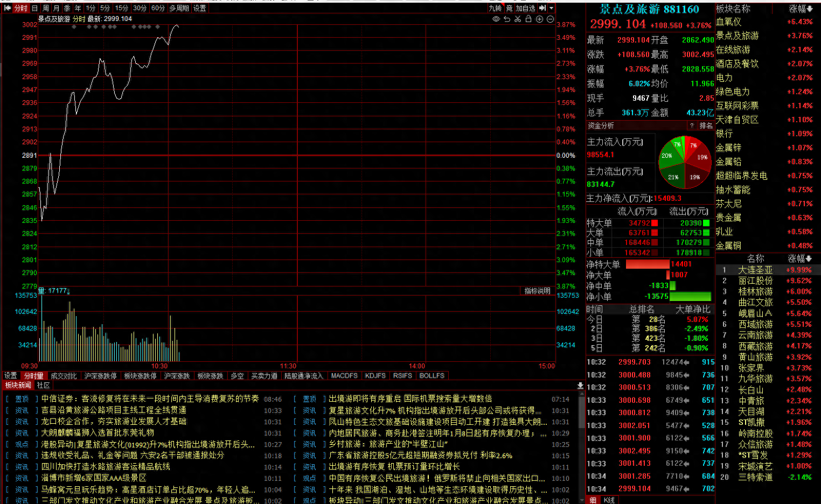Select the 沪深涨跌停 indicator tab

100,376
